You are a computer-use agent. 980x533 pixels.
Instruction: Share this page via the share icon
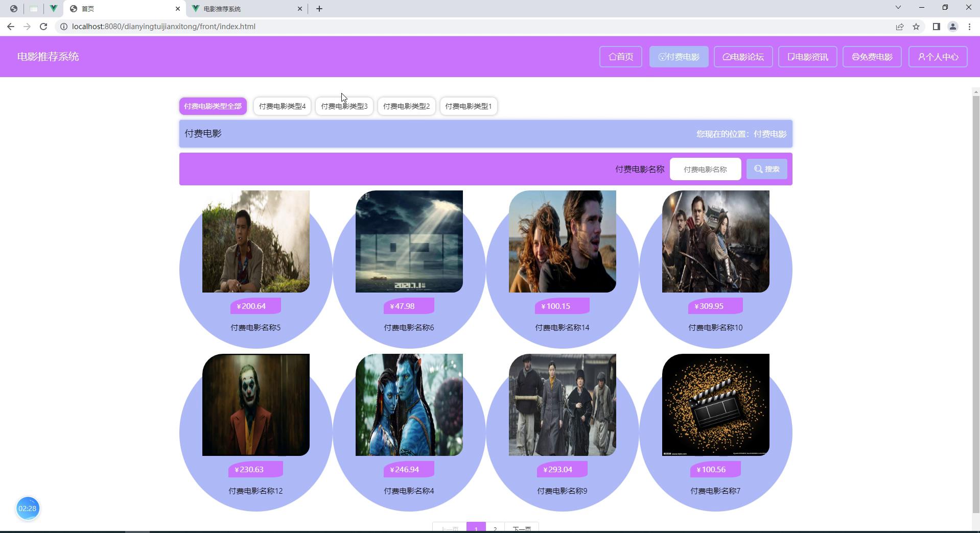900,27
